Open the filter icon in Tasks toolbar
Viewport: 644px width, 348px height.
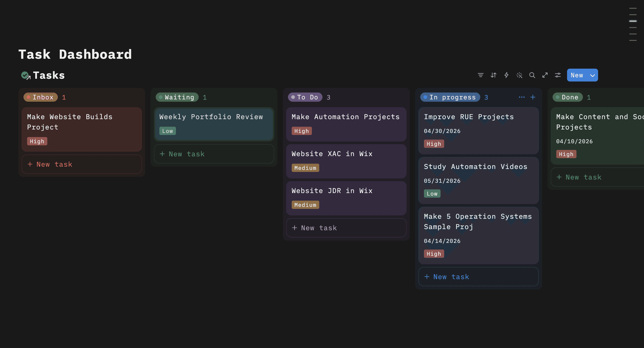point(480,75)
